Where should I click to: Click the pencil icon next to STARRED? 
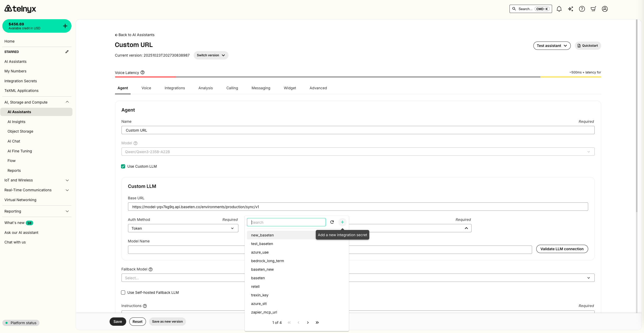(x=67, y=52)
